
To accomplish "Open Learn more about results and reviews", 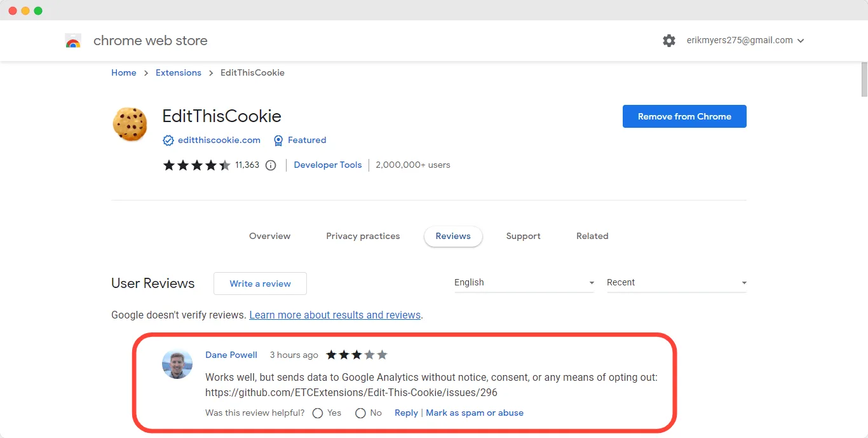I will coord(335,315).
